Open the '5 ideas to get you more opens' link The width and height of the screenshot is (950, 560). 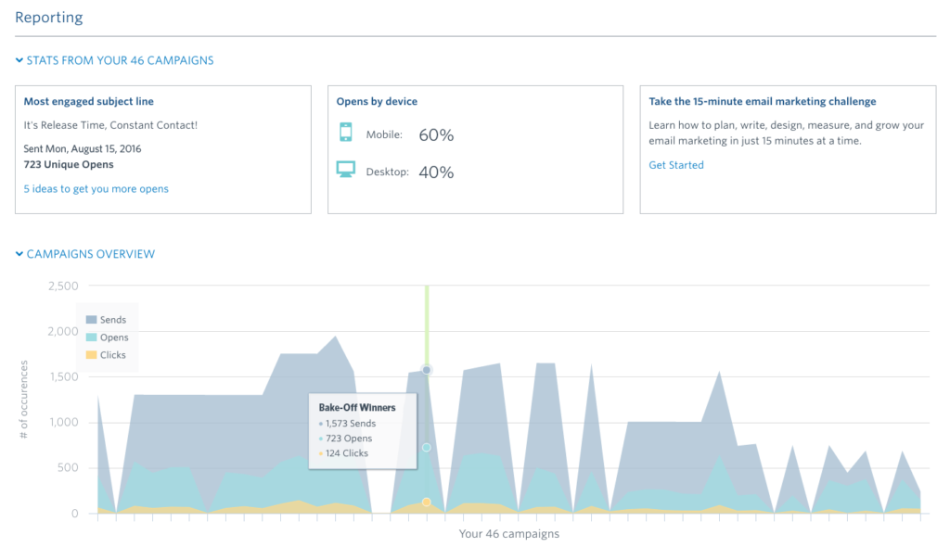tap(96, 188)
